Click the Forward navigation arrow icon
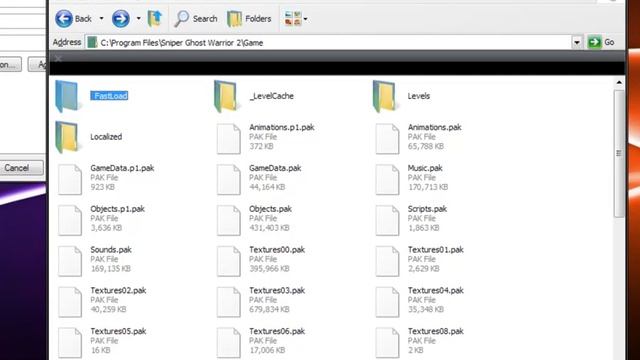Viewport: 640px width, 360px height. tap(120, 19)
